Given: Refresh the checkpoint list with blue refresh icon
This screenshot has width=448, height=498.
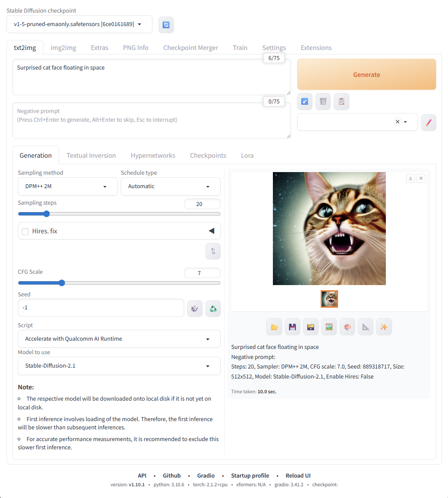Looking at the screenshot, I should click(x=166, y=24).
